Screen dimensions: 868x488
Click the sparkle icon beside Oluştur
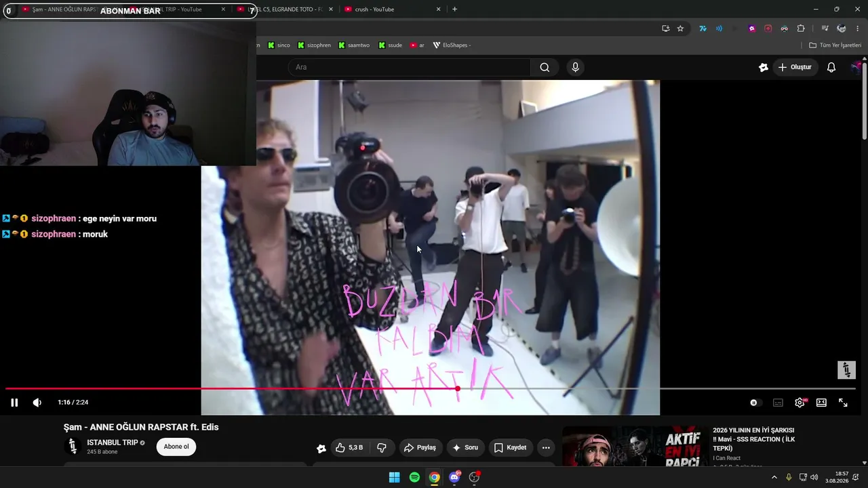click(763, 67)
